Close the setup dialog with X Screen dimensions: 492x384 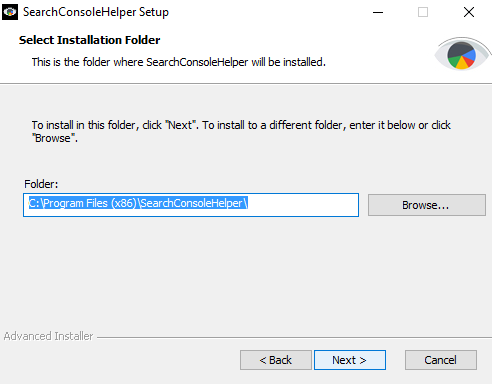(469, 12)
